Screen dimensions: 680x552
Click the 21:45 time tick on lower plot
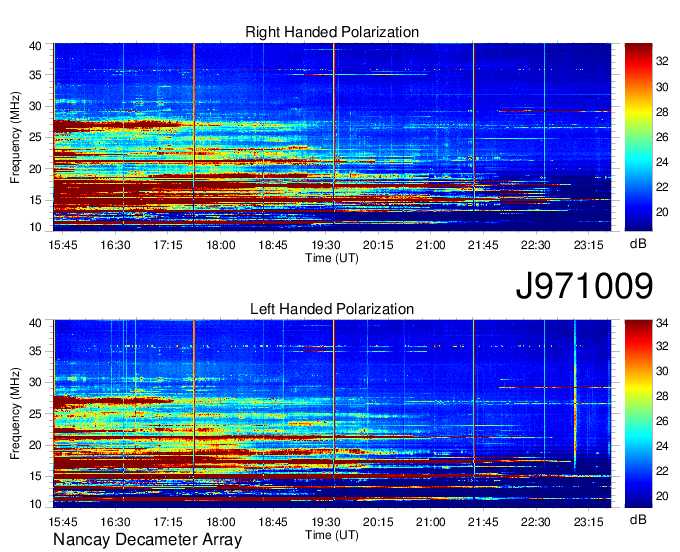(483, 522)
